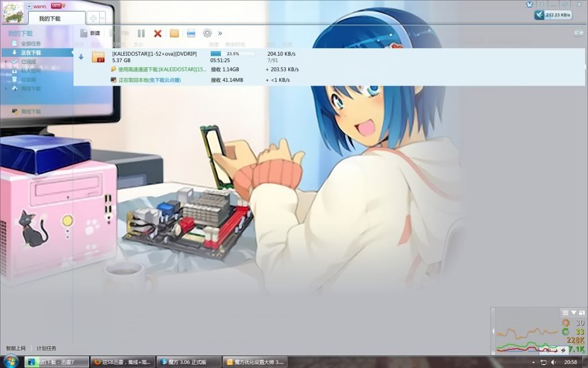Viewport: 588px width, 368px height.
Task: Open the 菜单 button on the right
Action: pos(579,33)
